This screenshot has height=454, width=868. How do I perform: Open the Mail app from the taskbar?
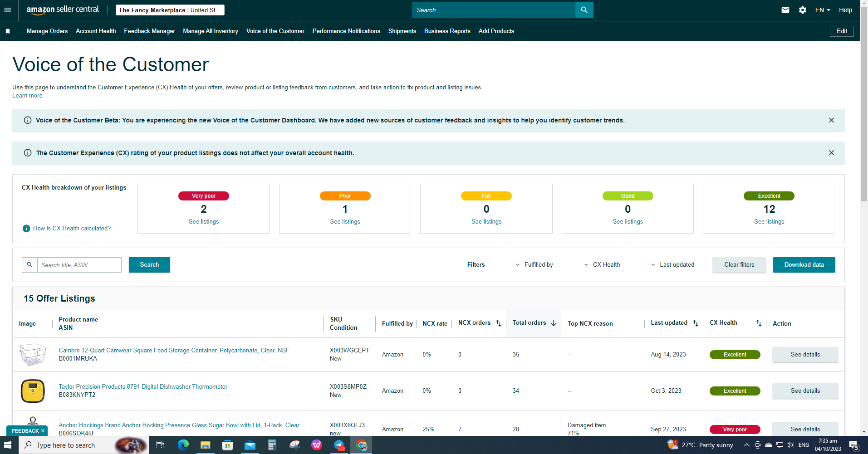(x=250, y=445)
